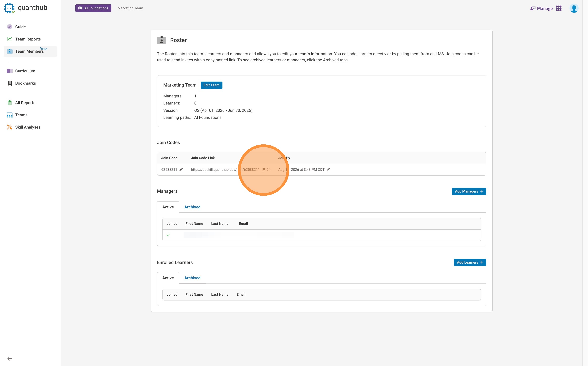Image resolution: width=588 pixels, height=366 pixels.
Task: Open the Curriculum page
Action: 25,71
